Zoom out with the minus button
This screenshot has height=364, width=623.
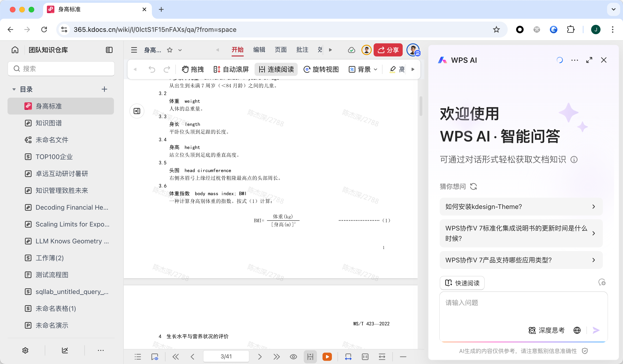pyautogui.click(x=403, y=357)
